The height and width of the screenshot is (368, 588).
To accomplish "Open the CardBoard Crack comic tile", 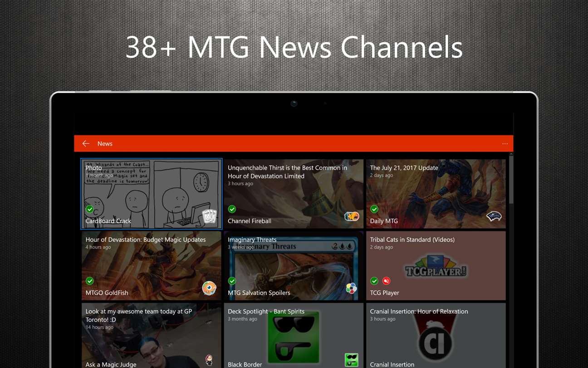I will click(x=152, y=194).
